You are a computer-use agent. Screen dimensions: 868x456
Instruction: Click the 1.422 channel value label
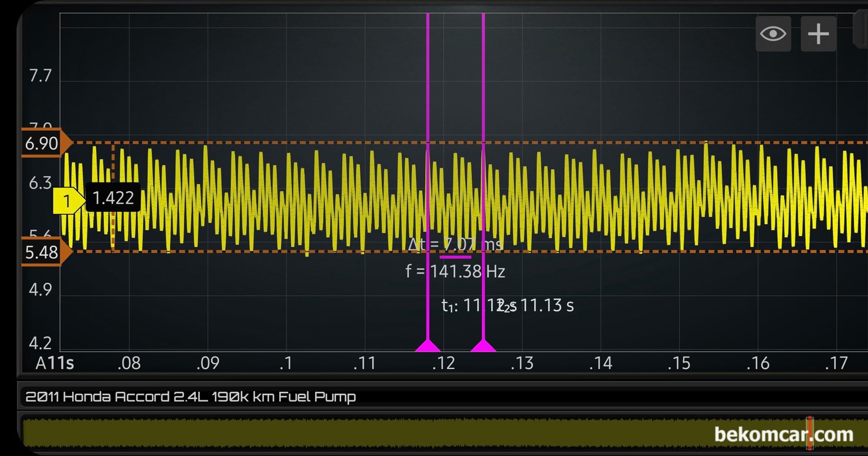114,198
